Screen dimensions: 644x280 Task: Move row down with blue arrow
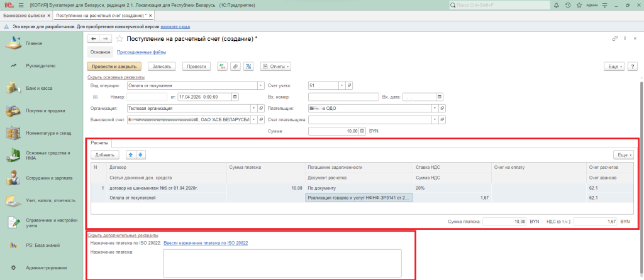pyautogui.click(x=140, y=154)
